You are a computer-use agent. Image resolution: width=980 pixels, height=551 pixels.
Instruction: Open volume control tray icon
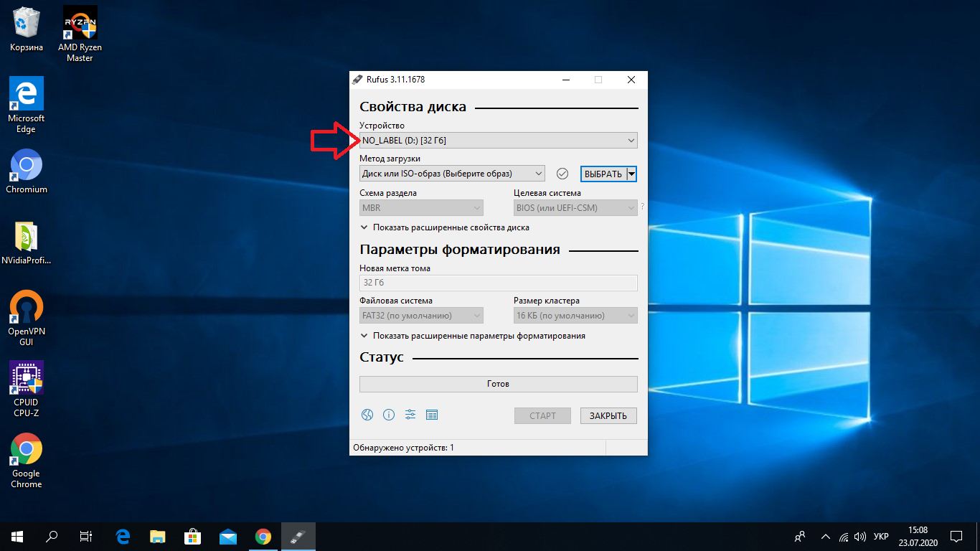(x=860, y=537)
